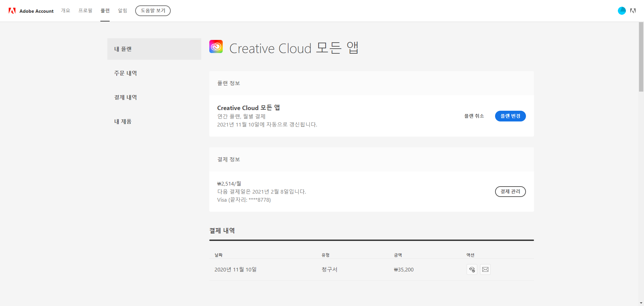Click the bold Creative Cloud 모든 앱 plan name

tap(249, 108)
